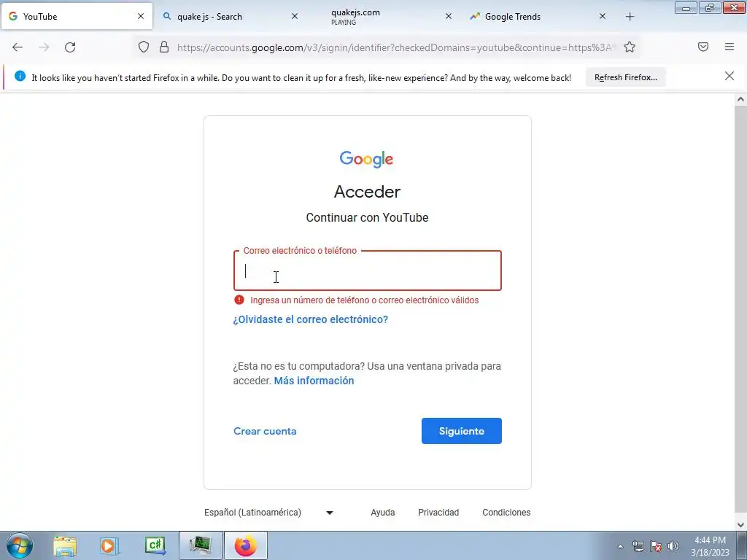Click the Refresh Firefox... button
The width and height of the screenshot is (747, 560).
(625, 77)
